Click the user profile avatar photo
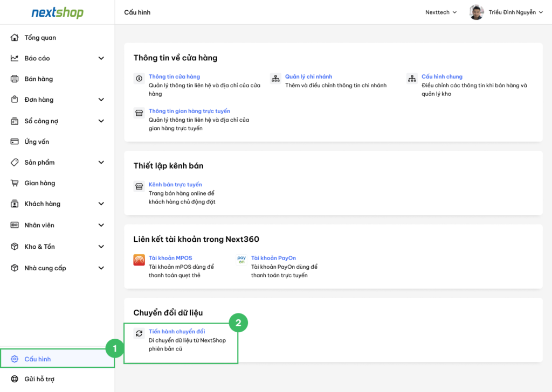The height and width of the screenshot is (392, 552). pos(476,12)
